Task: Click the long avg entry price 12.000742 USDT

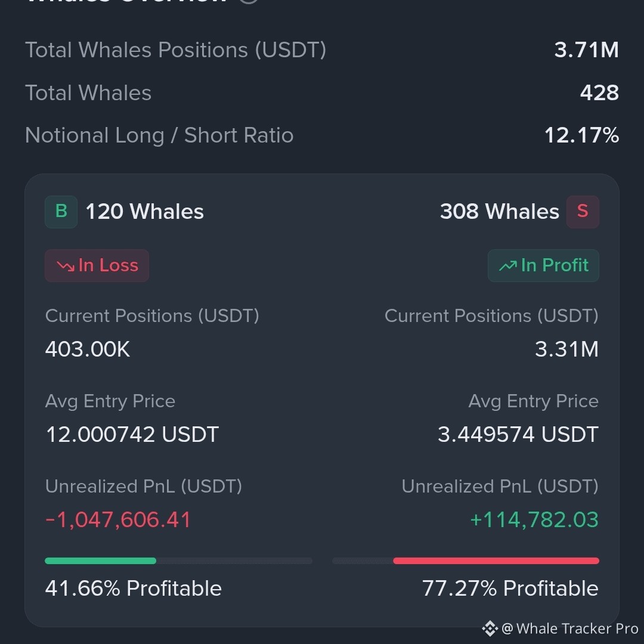Action: tap(132, 434)
